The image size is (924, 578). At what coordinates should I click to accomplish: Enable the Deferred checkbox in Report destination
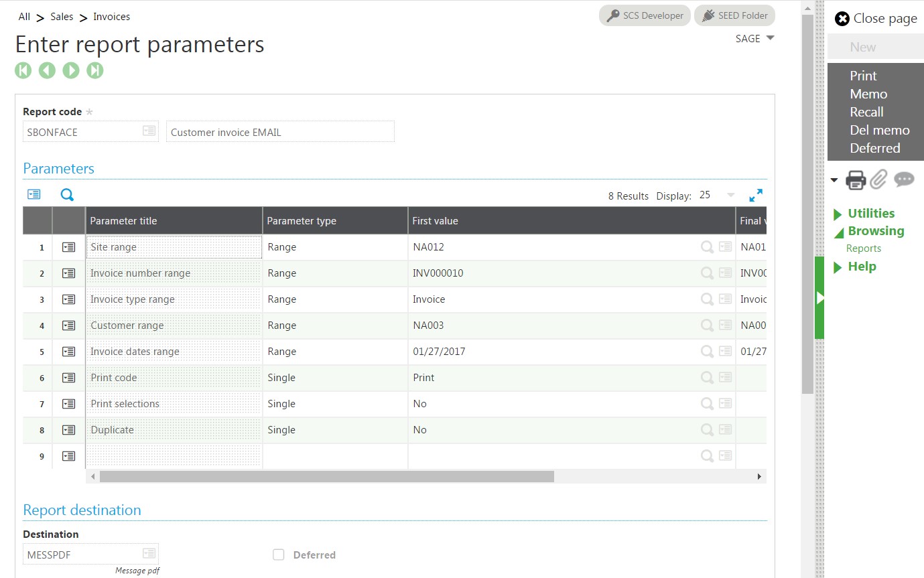point(278,555)
